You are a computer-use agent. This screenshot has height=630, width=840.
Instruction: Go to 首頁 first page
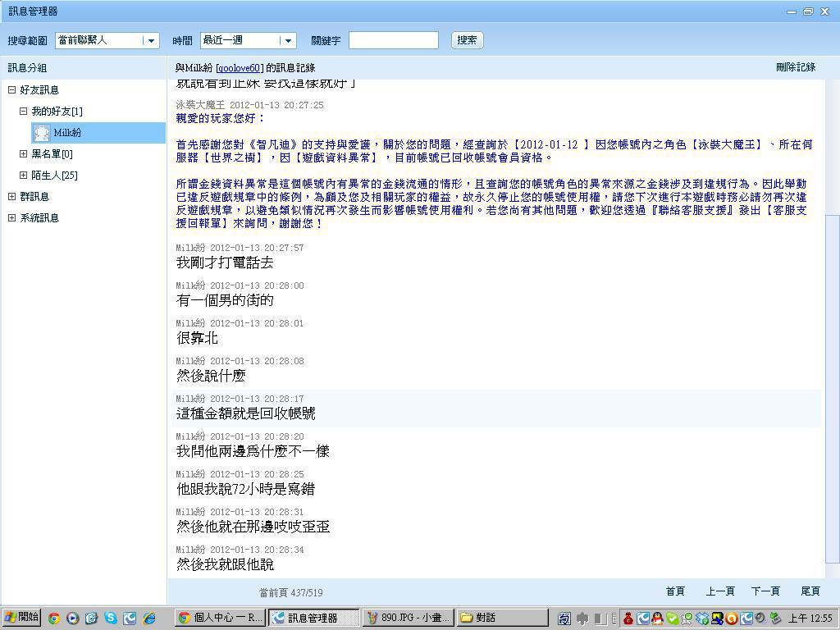675,591
